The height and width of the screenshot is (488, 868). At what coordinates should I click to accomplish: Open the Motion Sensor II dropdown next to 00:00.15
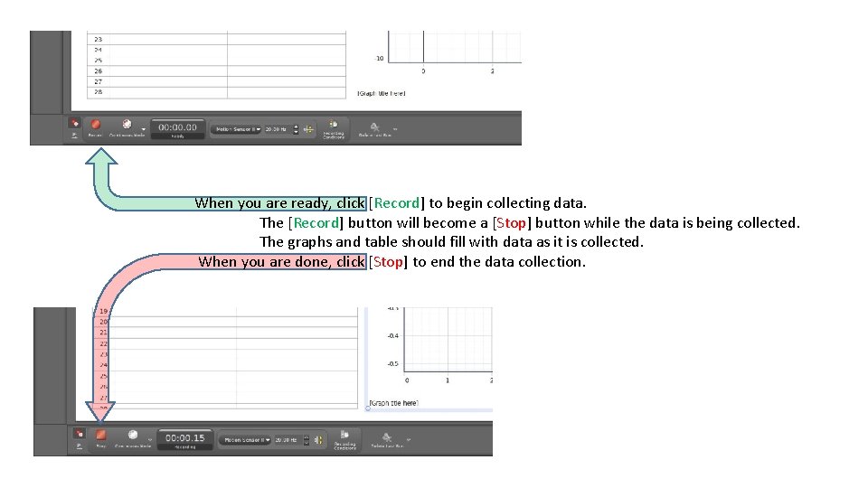(245, 440)
